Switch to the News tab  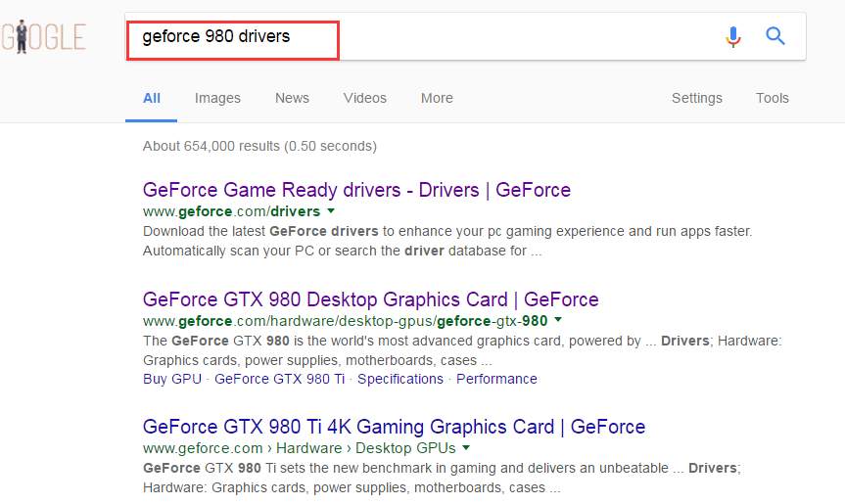coord(292,98)
